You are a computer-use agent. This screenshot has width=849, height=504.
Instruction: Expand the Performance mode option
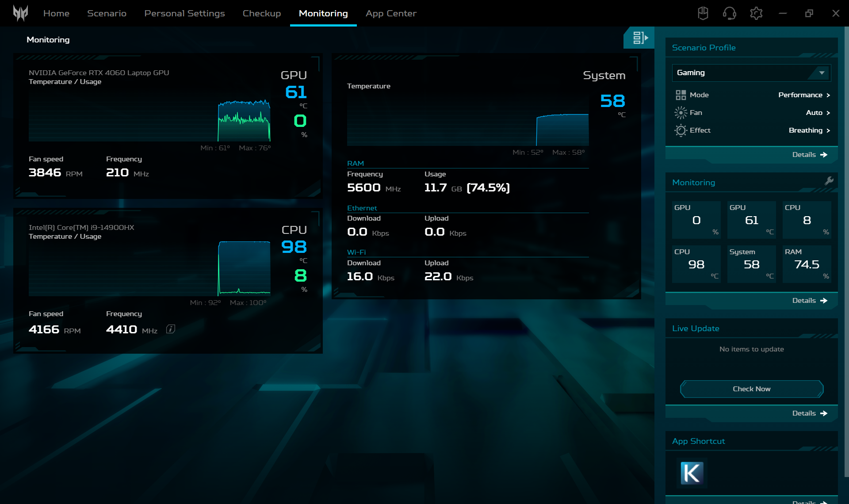[804, 95]
